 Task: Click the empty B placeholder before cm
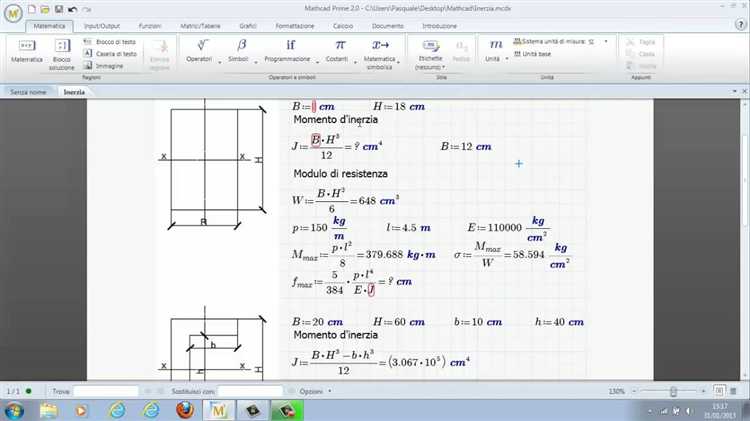[x=314, y=107]
